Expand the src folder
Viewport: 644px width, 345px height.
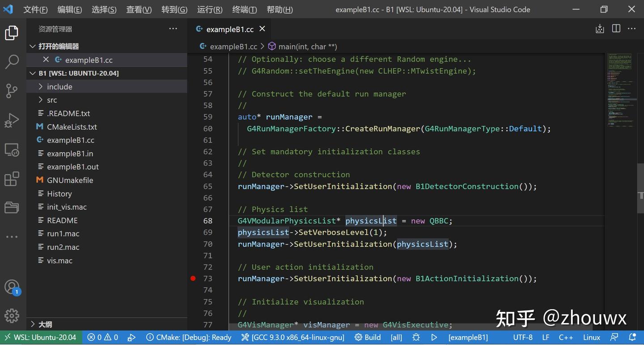click(51, 100)
